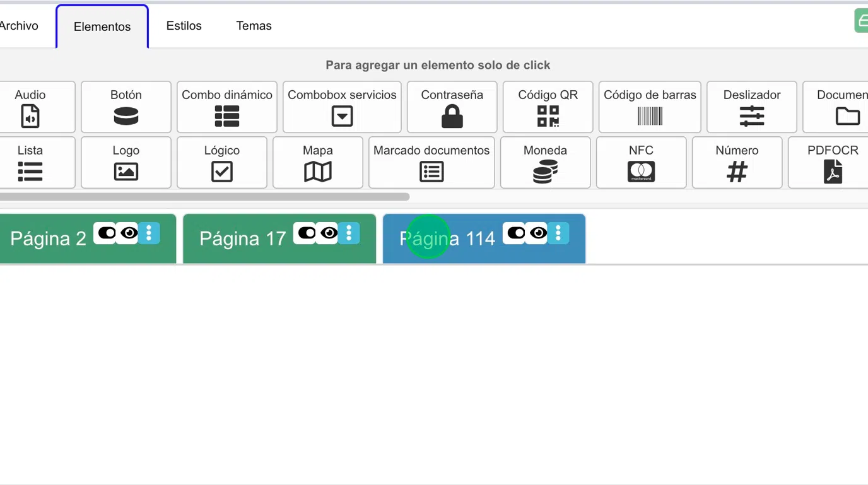Expand Página 2 options menu
Screen dimensions: 868x485
pos(149,233)
